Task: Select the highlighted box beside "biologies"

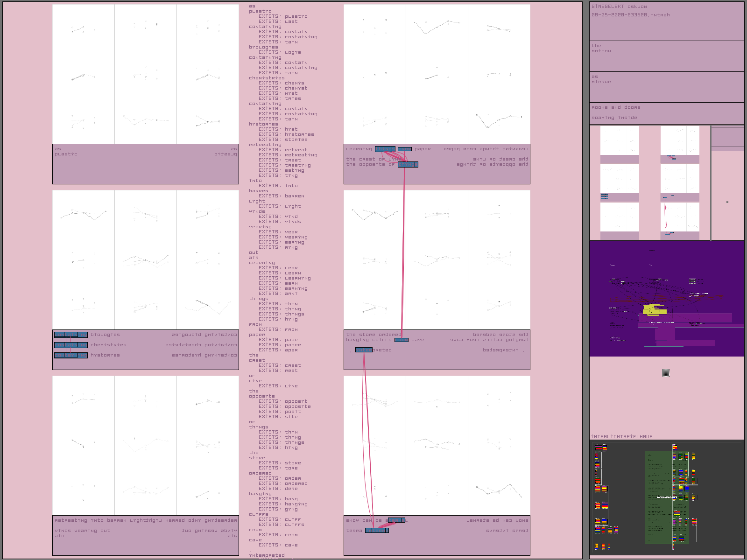Action: pos(70,335)
